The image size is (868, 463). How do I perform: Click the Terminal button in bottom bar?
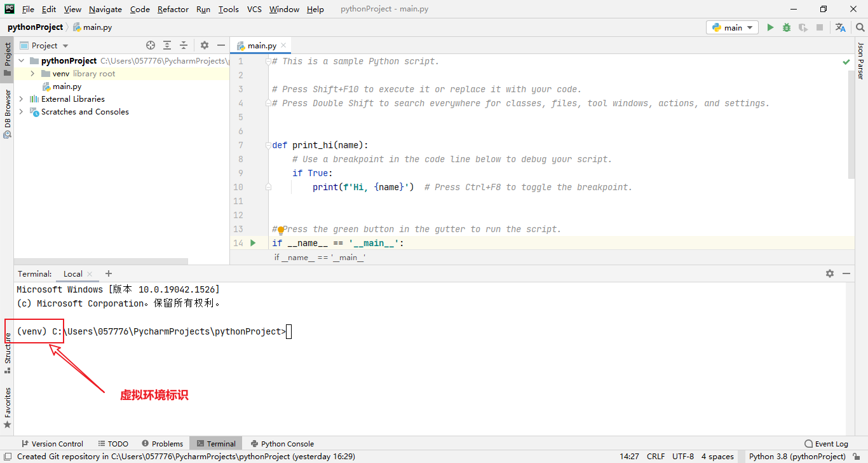pyautogui.click(x=216, y=444)
